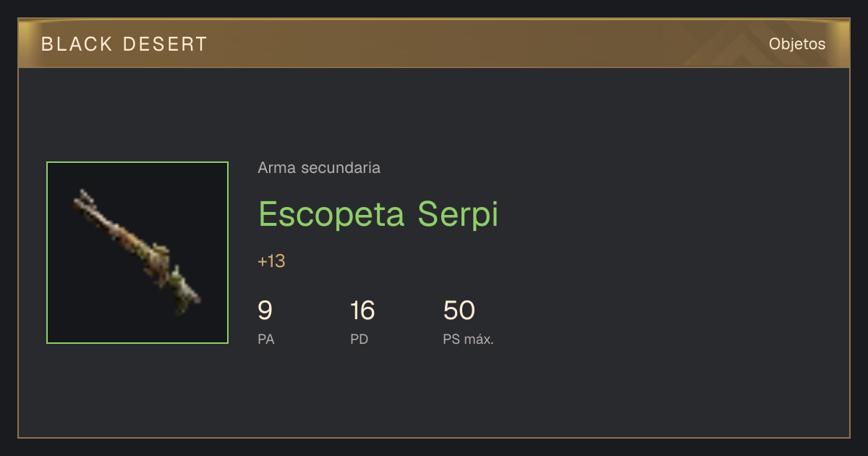
Task: Select the word Serpi in the item name
Action: (x=458, y=214)
